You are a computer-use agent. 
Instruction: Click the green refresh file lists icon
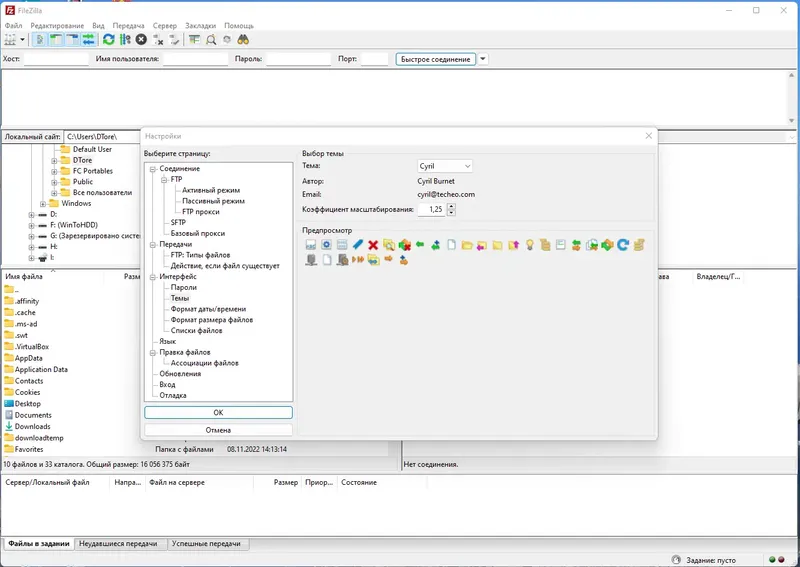point(109,40)
